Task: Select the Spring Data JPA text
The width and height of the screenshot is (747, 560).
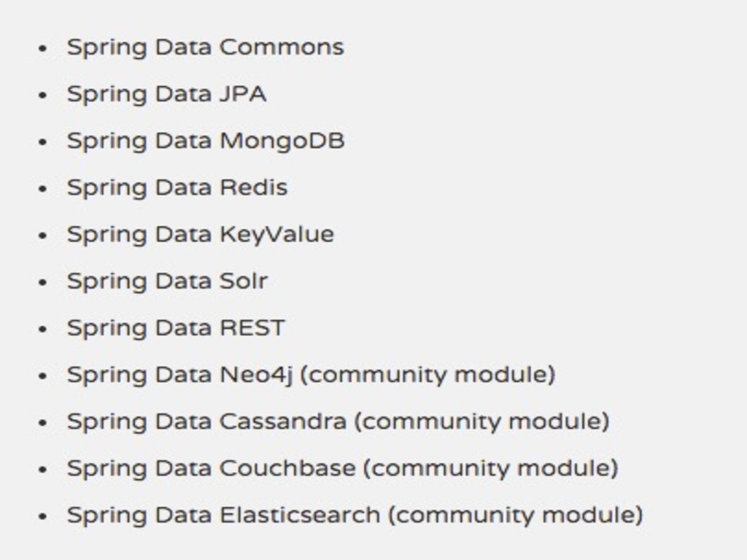Action: pyautogui.click(x=167, y=94)
